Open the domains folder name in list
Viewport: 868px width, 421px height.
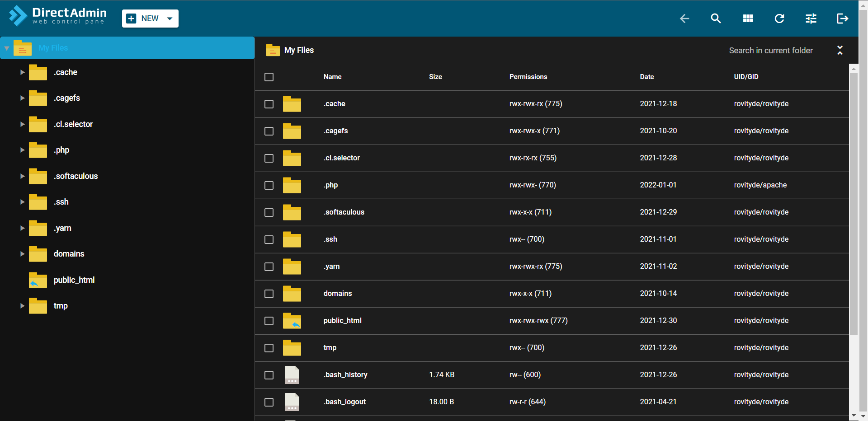coord(337,294)
